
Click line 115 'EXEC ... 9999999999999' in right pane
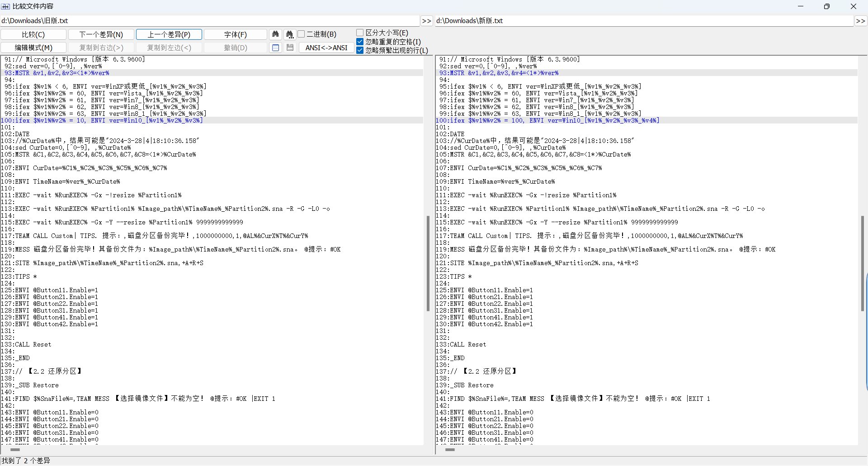click(557, 222)
